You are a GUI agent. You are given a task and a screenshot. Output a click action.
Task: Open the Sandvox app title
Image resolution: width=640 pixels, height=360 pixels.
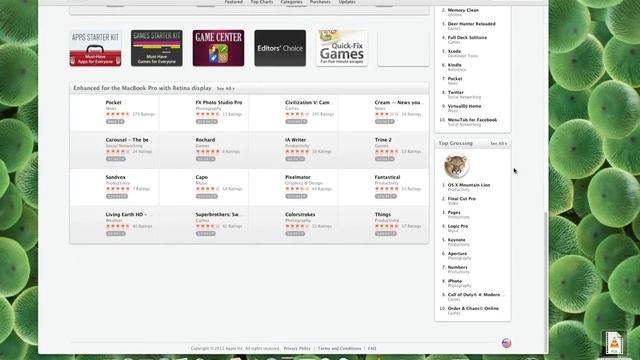[x=116, y=177]
